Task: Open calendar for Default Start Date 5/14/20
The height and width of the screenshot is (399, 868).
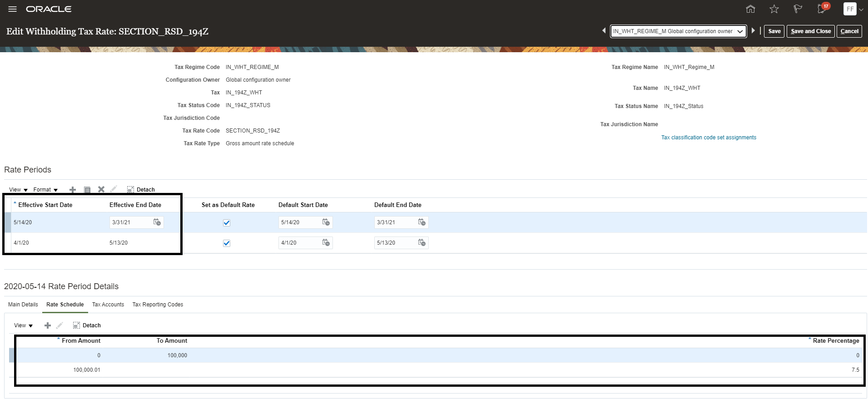Action: [326, 222]
